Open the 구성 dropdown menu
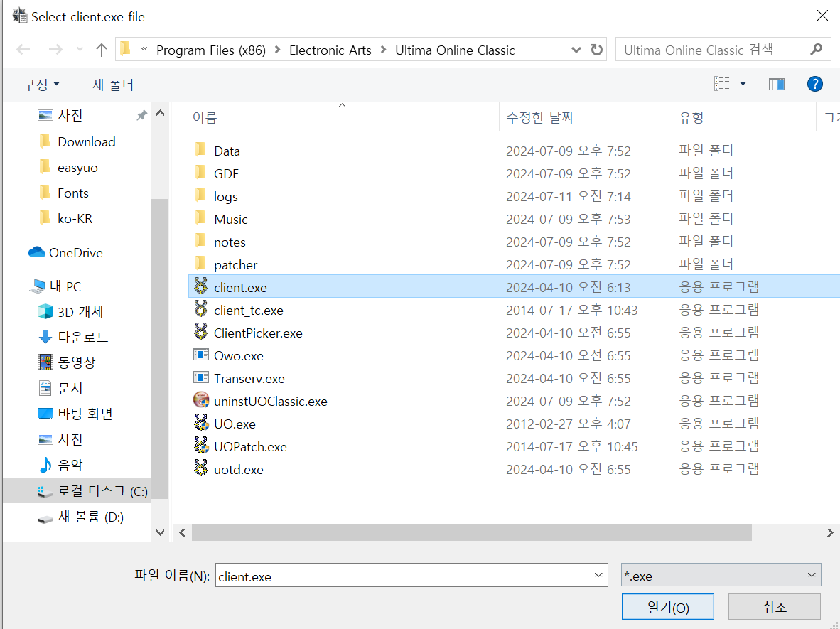 tap(41, 84)
